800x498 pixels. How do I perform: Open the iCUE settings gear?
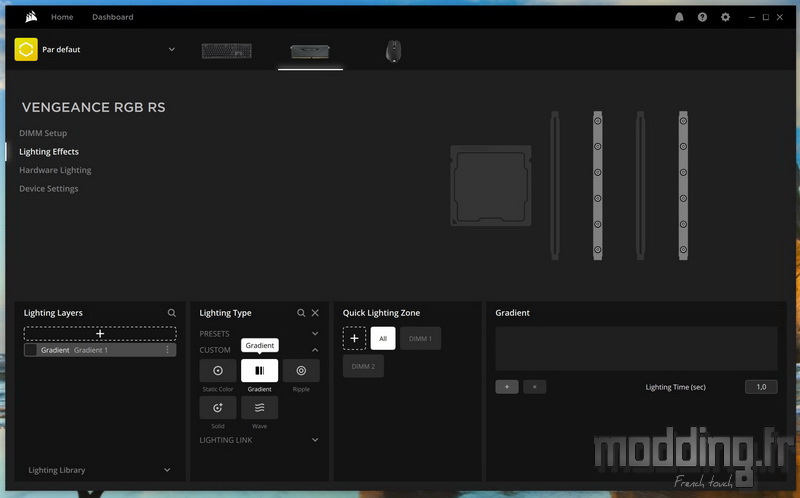coord(725,17)
